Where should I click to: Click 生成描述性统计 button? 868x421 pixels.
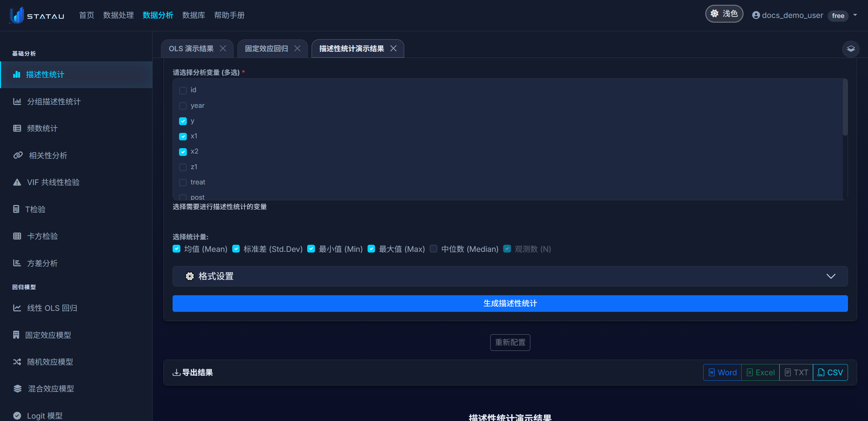coord(510,303)
